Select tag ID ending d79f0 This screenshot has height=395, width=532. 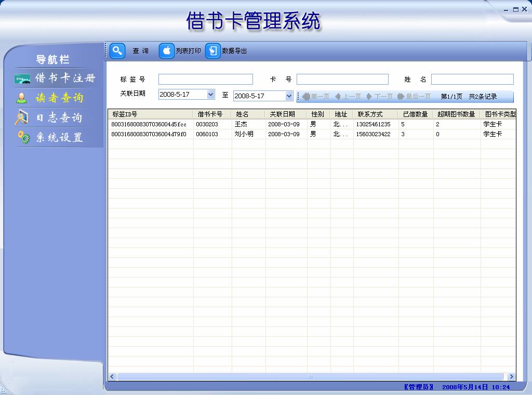pyautogui.click(x=149, y=135)
